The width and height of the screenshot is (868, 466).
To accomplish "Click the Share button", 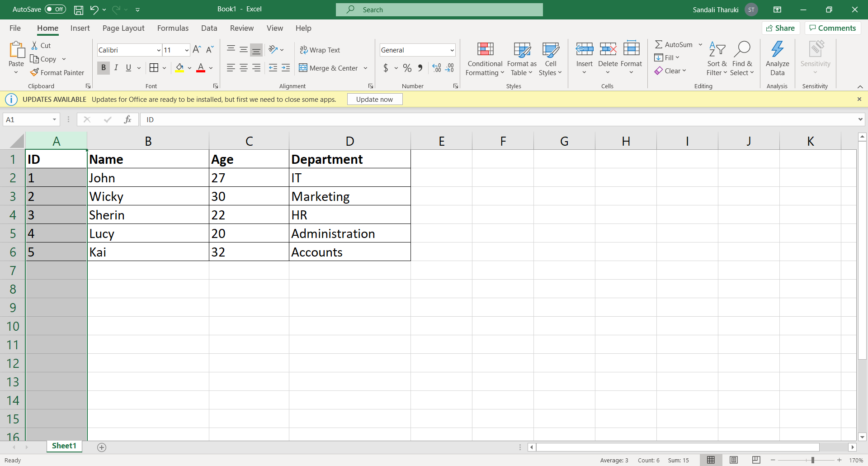I will pos(781,28).
